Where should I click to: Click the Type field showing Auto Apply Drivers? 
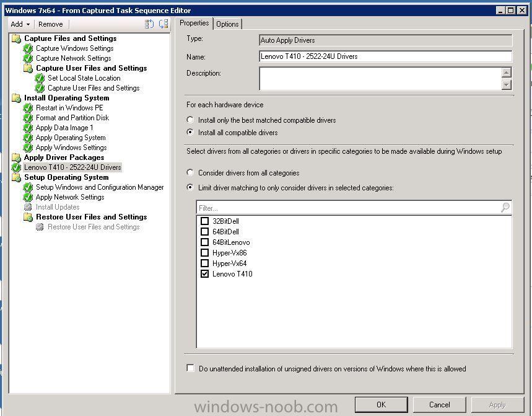385,40
